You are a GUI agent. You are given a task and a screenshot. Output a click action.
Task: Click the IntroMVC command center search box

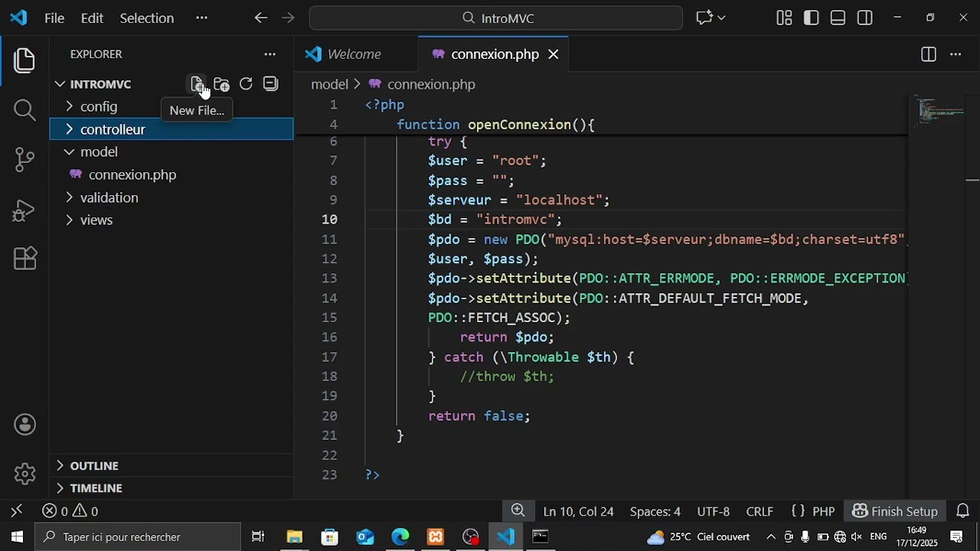495,18
